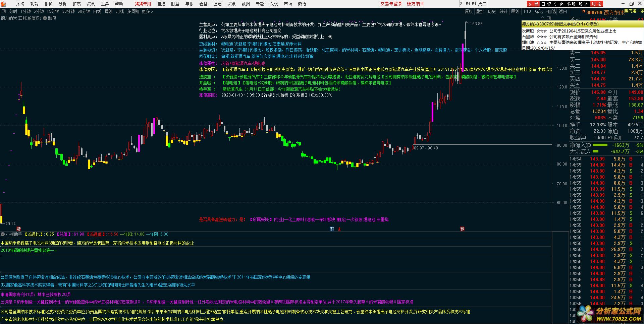Minimize the application window
644x324 pixels.
tap(623, 4)
